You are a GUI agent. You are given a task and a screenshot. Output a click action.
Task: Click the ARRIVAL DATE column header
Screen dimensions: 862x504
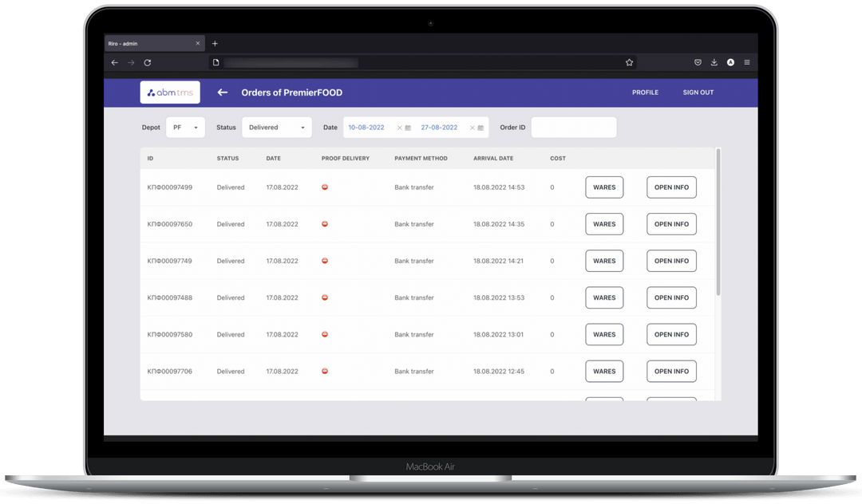coord(493,158)
